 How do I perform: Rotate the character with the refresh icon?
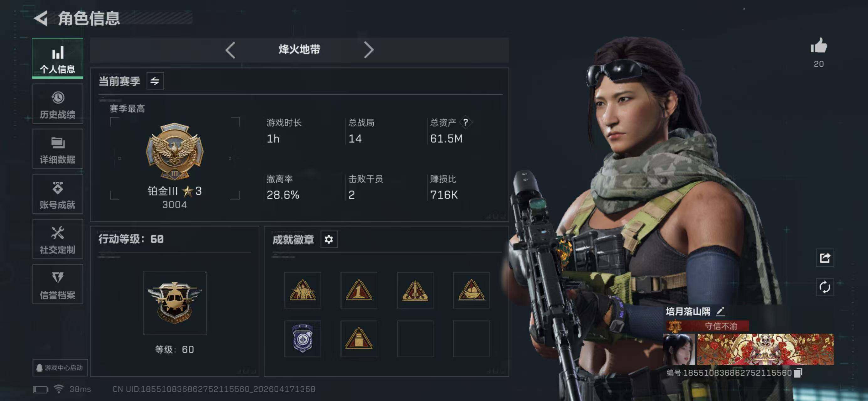[824, 287]
